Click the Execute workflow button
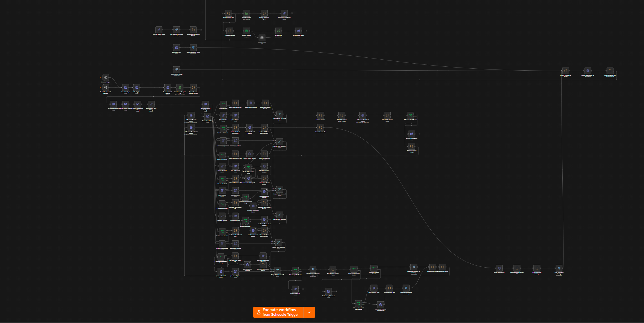This screenshot has width=644, height=323. click(x=278, y=312)
